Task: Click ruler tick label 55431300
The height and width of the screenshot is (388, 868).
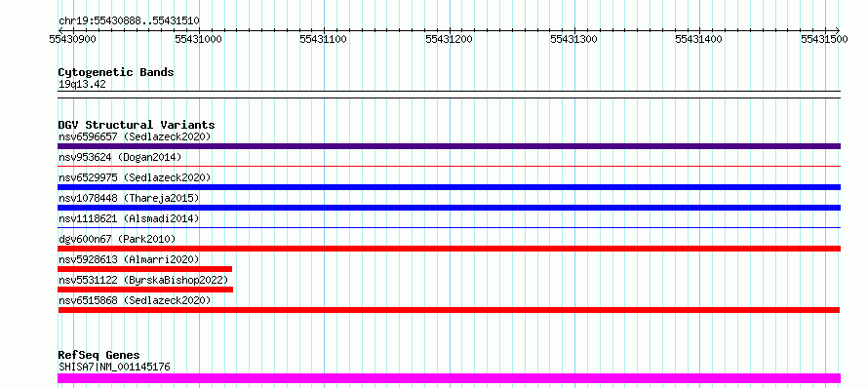Action: pos(574,39)
